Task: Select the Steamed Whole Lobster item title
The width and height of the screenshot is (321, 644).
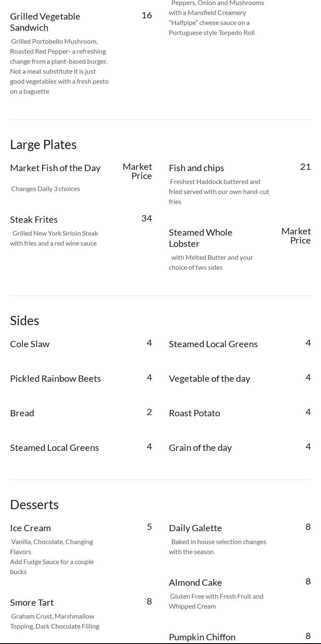Action: pos(201,238)
